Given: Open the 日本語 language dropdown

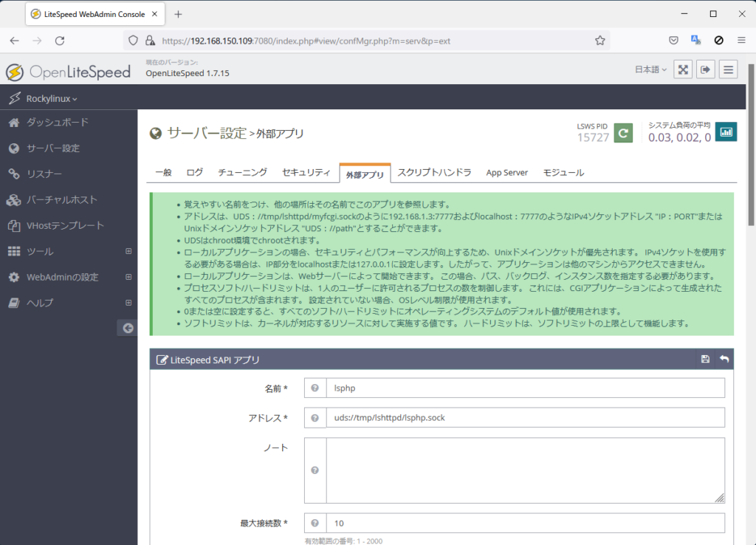Looking at the screenshot, I should tap(650, 69).
